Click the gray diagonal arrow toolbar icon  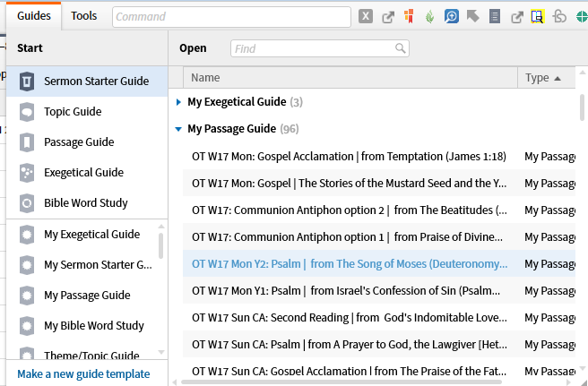(x=472, y=16)
